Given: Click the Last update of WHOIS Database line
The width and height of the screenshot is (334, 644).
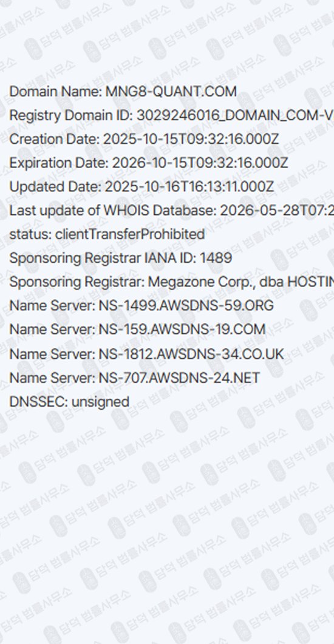Looking at the screenshot, I should pyautogui.click(x=171, y=211).
